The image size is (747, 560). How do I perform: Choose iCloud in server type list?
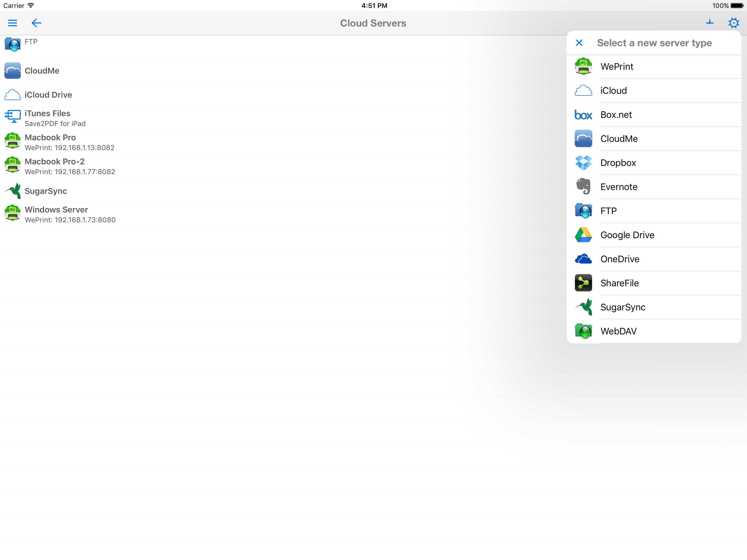coord(613,91)
